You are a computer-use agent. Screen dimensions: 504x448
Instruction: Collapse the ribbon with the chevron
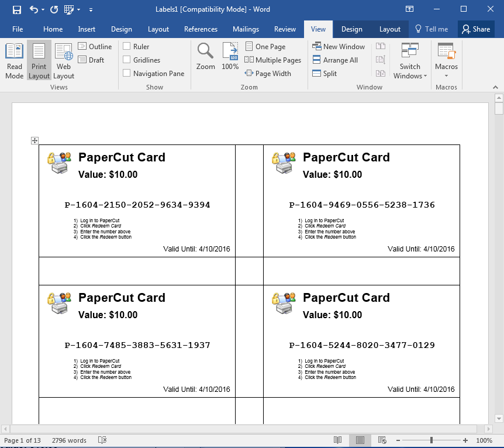click(x=495, y=87)
